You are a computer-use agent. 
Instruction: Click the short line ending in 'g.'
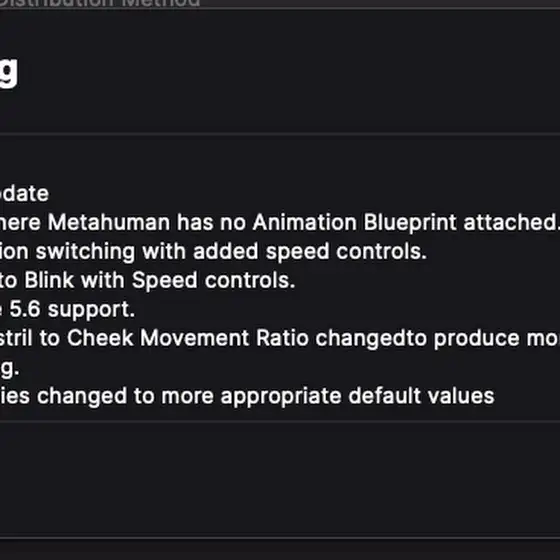10,369
